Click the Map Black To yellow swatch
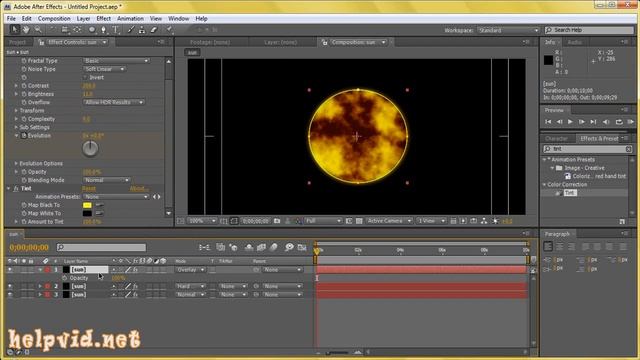The image size is (640, 360). (x=87, y=205)
